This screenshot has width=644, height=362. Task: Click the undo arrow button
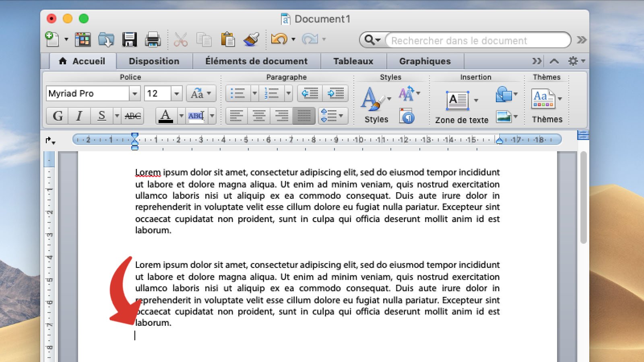click(x=280, y=39)
